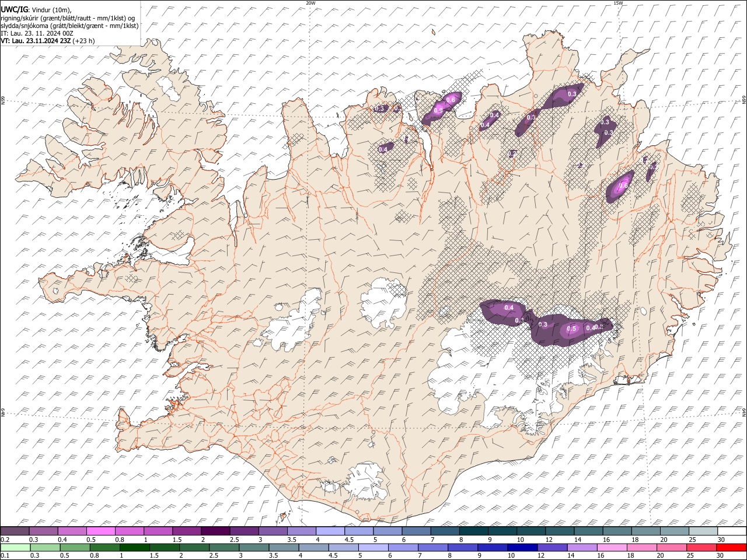Click the 'UWC/IG: Vindur (10m)' title text
747x560 pixels.
[x=36, y=9]
